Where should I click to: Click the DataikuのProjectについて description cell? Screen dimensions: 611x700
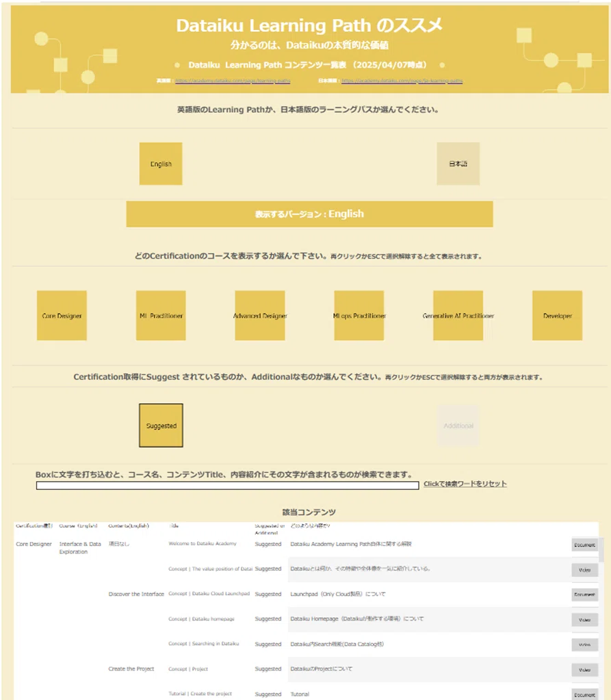point(321,669)
